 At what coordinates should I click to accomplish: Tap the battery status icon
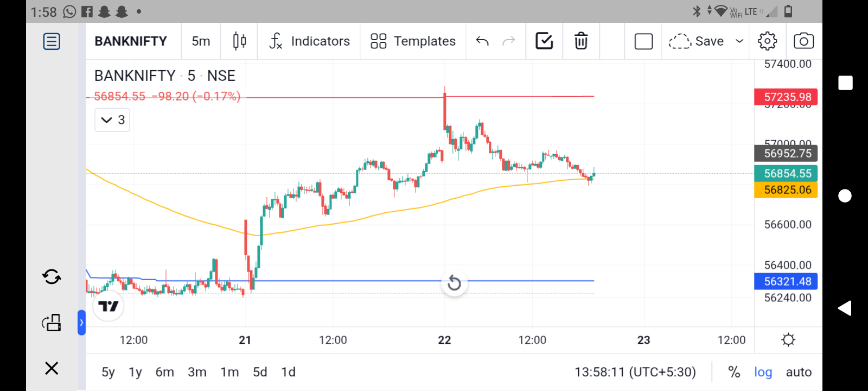[788, 11]
